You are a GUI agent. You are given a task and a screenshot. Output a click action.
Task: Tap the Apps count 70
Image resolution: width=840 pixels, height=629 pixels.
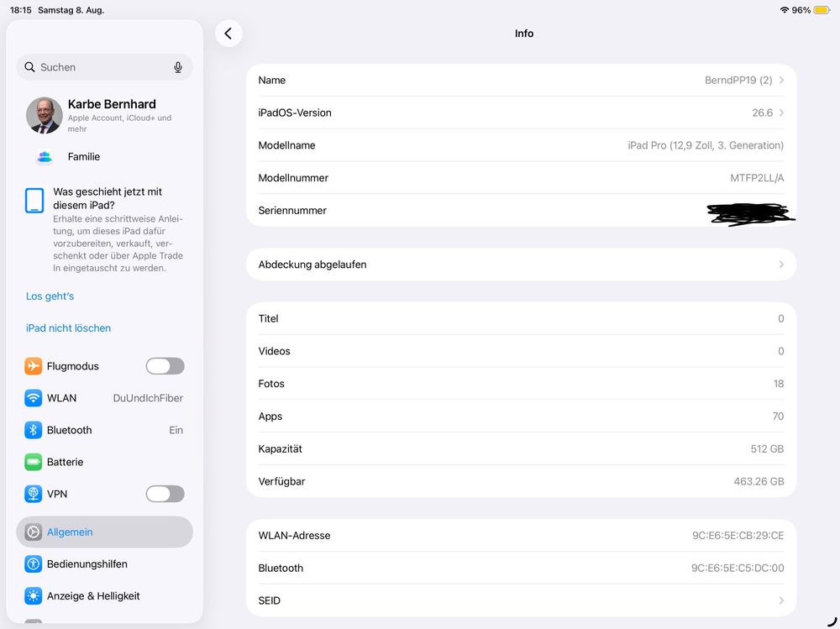[778, 417]
